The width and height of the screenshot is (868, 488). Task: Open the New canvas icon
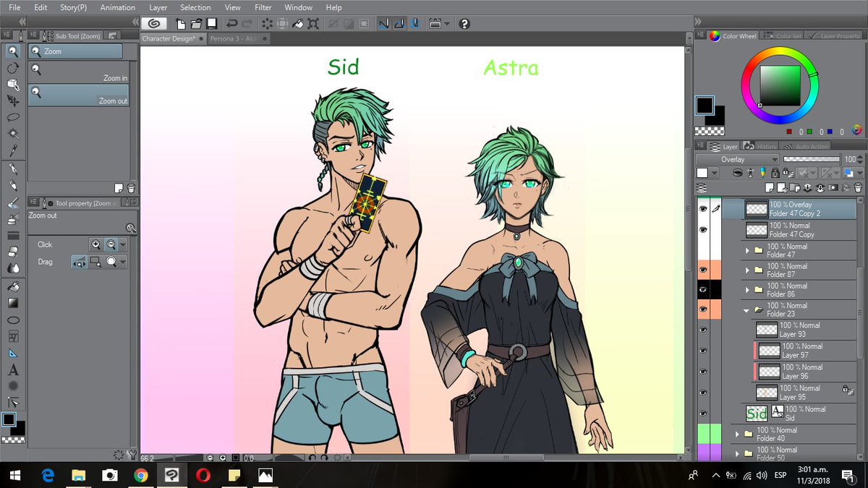coord(179,23)
